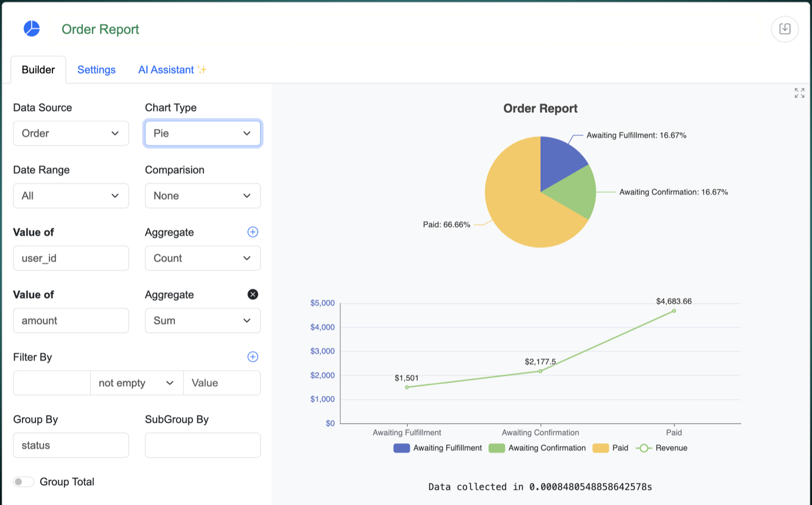Click the Group By status field
The width and height of the screenshot is (812, 505).
point(71,445)
